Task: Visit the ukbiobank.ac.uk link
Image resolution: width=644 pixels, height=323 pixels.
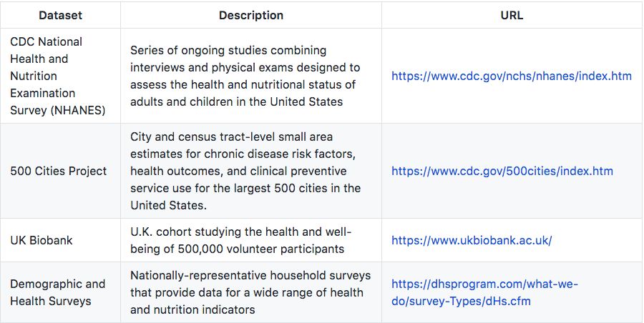Action: click(x=472, y=240)
